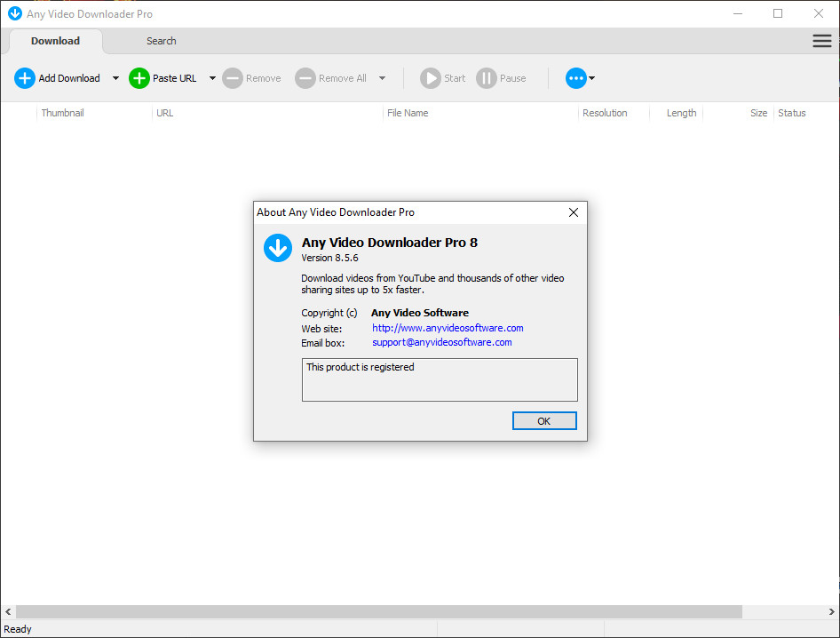Click the 'This product is registered' text box
Screen dimensions: 840x638
pos(440,379)
